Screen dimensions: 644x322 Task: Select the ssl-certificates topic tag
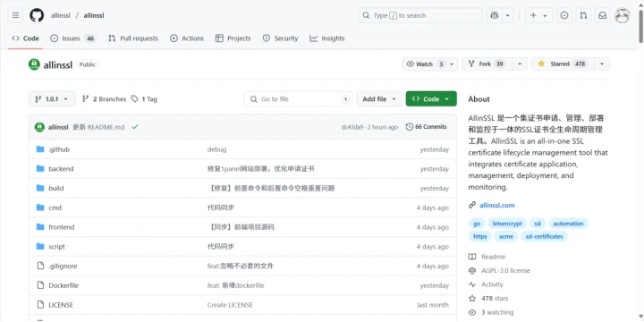[544, 236]
